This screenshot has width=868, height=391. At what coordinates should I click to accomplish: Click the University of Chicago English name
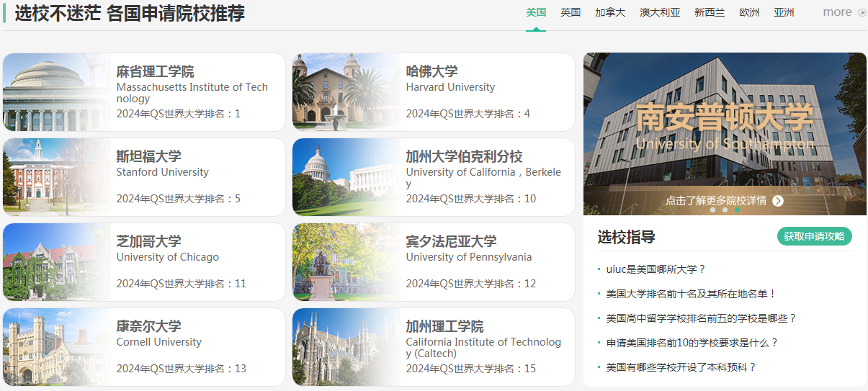tap(167, 257)
